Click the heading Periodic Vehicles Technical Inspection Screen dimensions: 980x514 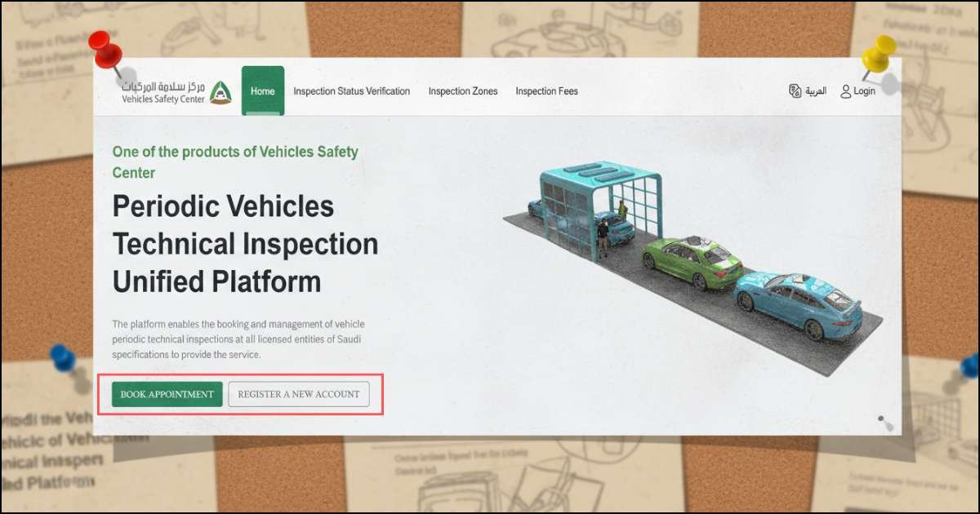coord(245,243)
